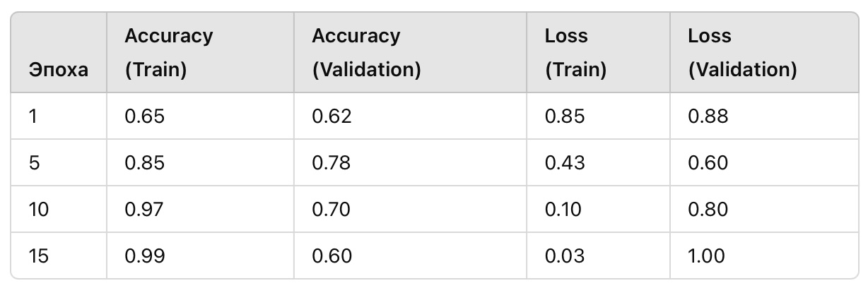Viewport: 868px width, 288px height.
Task: Click epoch 1 in the Эпоха column
Action: (x=33, y=116)
